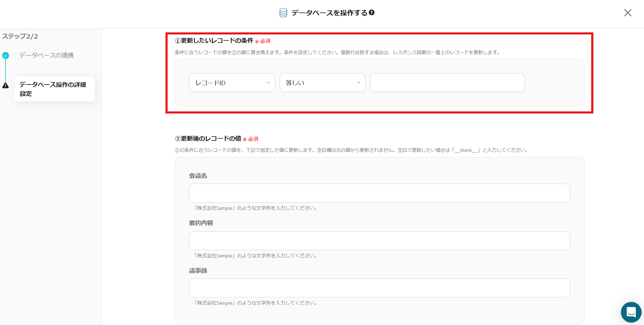The width and height of the screenshot is (644, 325).
Task: Open the 等しい condition operator dropdown
Action: coord(322,83)
